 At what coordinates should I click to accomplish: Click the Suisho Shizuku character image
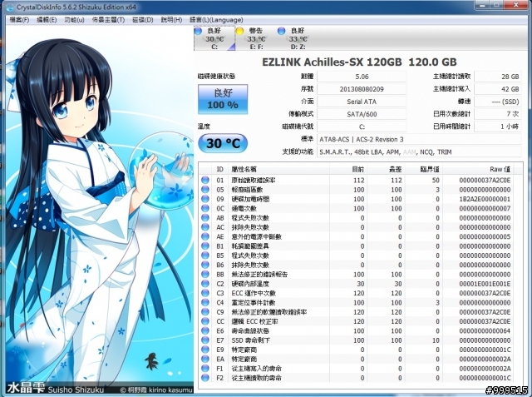click(100, 210)
